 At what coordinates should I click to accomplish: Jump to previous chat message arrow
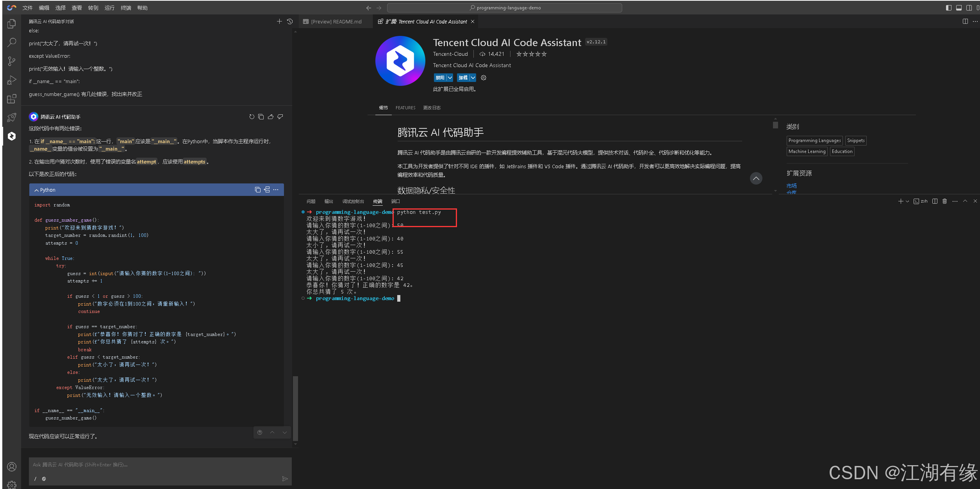(272, 432)
